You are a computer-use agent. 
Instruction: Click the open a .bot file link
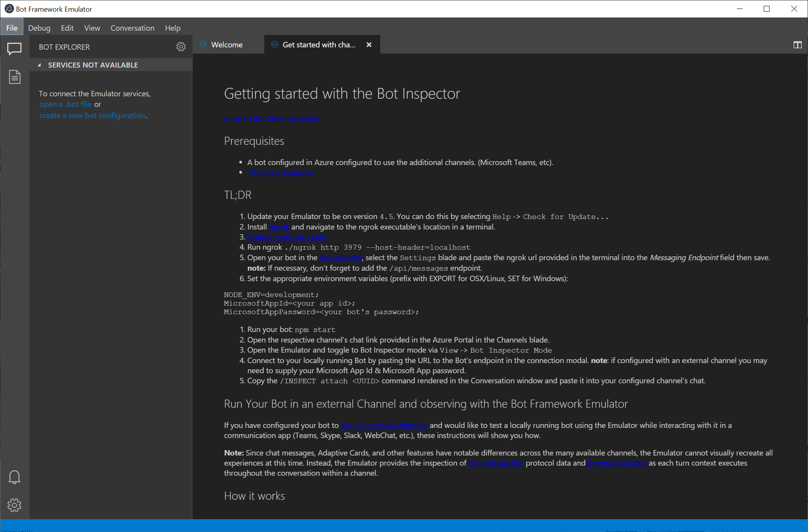(65, 104)
